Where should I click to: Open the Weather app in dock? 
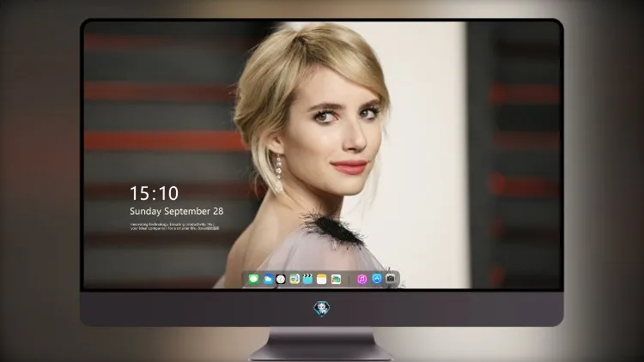268,279
